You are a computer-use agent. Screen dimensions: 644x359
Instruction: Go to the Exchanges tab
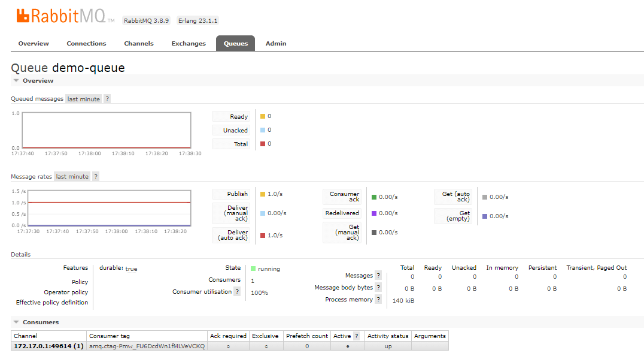(189, 44)
